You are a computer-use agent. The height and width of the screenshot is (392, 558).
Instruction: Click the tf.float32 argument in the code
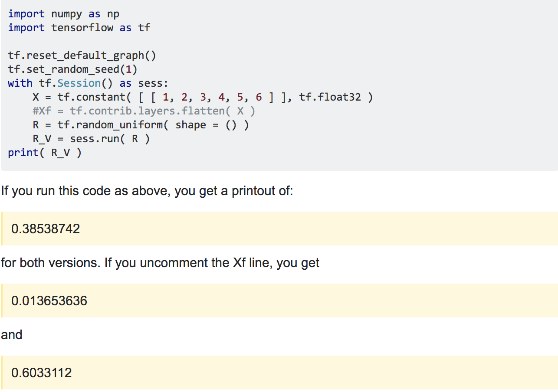point(330,97)
